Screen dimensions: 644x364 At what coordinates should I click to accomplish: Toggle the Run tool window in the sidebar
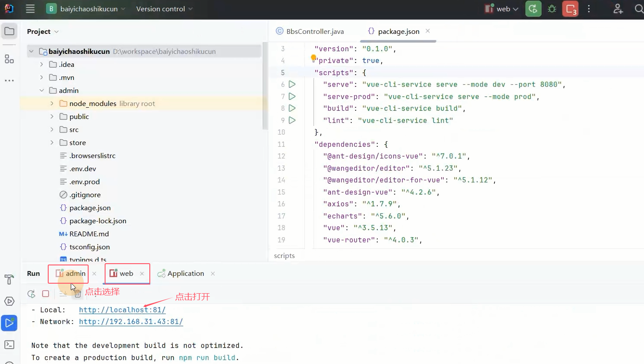tap(9, 323)
